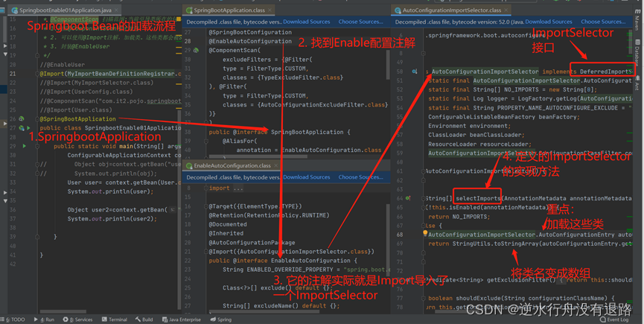Close the AutoConfigurationImportSelector.class tab
The height and width of the screenshot is (324, 644).
pyautogui.click(x=506, y=10)
